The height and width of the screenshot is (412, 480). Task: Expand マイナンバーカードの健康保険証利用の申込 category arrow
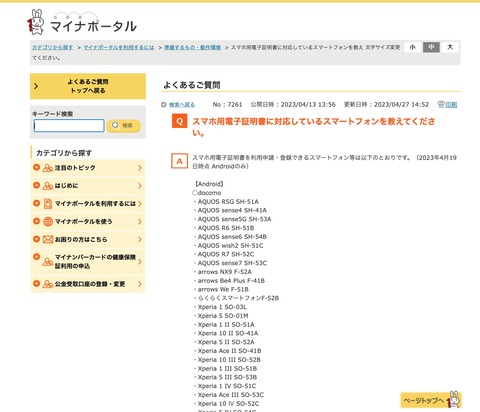[x=140, y=262]
